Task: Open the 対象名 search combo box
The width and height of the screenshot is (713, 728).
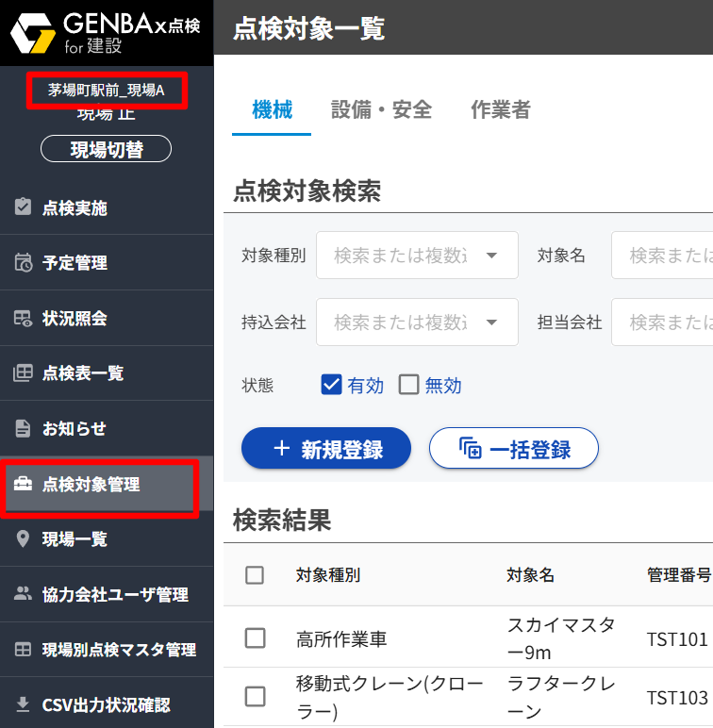Action: pyautogui.click(x=660, y=256)
